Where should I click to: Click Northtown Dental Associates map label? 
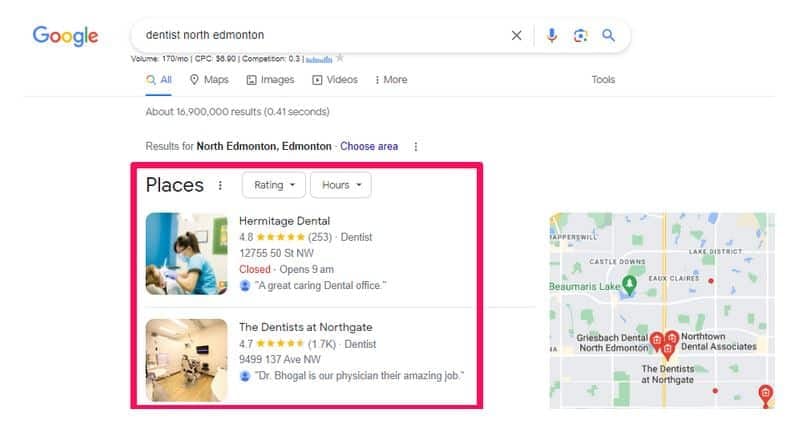click(719, 341)
